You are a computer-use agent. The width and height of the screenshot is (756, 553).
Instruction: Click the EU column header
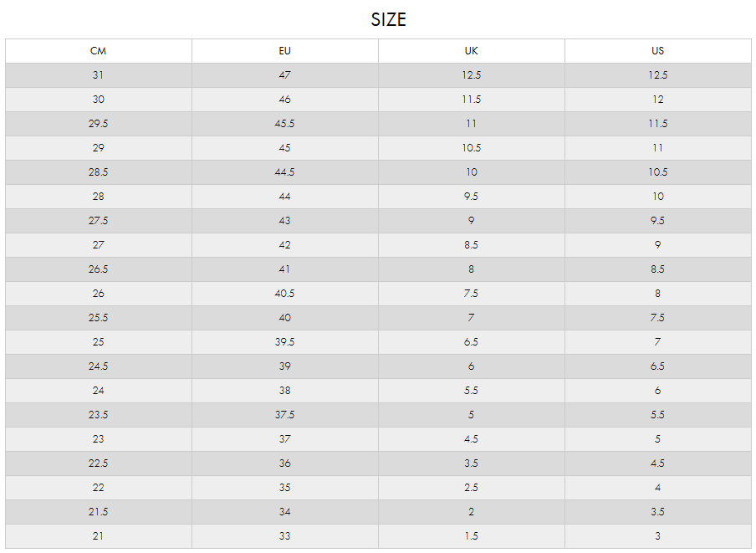(285, 51)
